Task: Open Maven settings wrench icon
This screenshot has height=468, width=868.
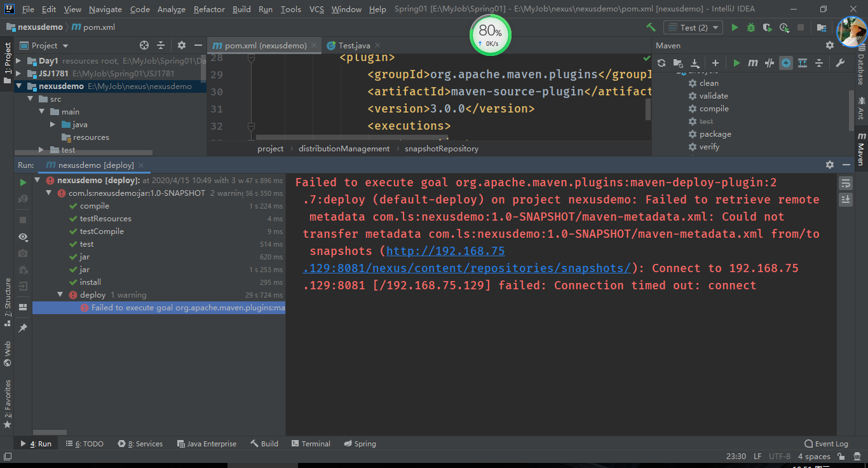Action: [840, 63]
